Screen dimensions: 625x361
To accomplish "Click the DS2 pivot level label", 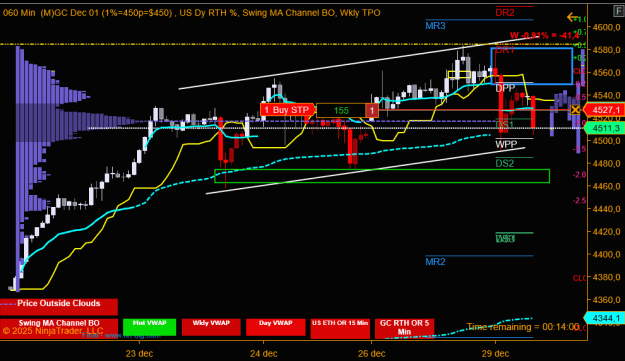I will pyautogui.click(x=505, y=163).
